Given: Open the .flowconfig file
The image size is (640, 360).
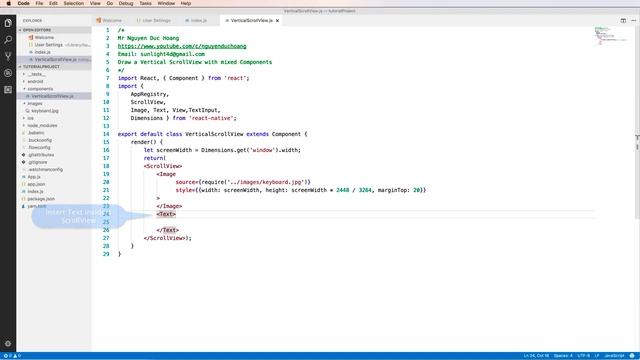Looking at the screenshot, I should coord(39,148).
